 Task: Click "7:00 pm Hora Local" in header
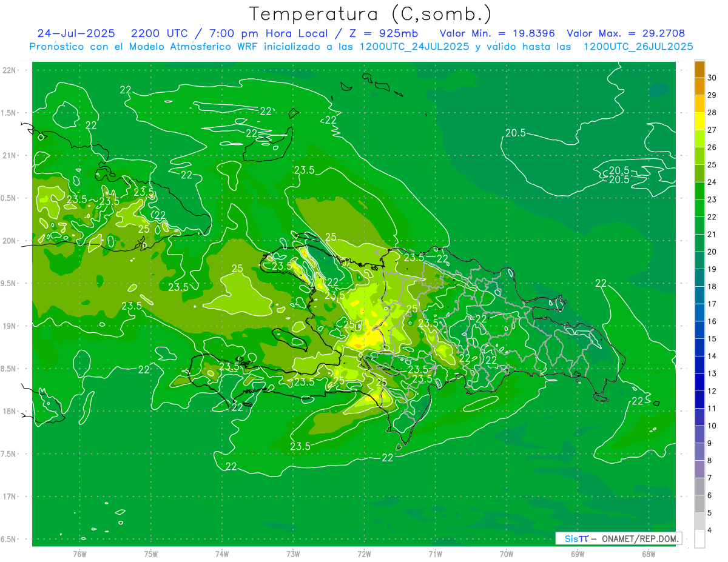click(269, 33)
